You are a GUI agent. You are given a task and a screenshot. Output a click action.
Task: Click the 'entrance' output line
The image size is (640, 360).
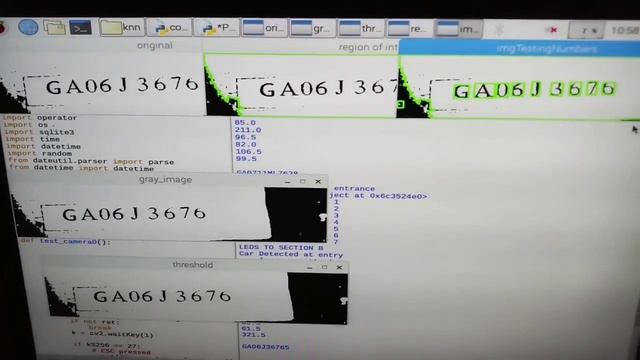(354, 189)
